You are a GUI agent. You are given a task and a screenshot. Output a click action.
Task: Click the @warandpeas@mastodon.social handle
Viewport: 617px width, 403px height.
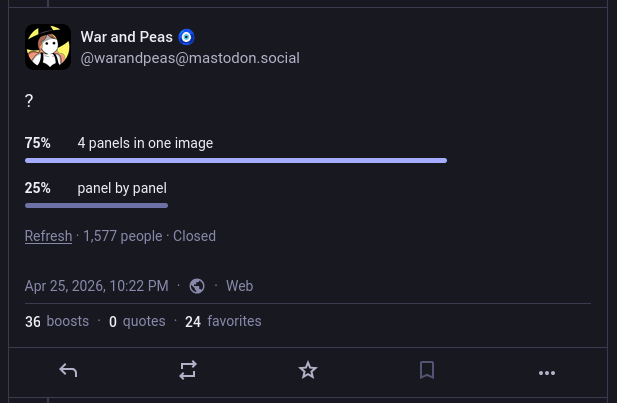(190, 58)
